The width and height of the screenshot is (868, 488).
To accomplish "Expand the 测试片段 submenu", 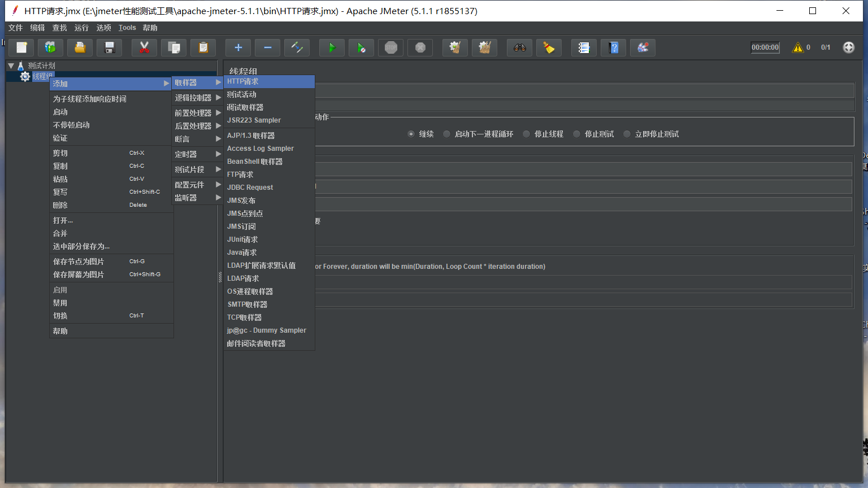I will [197, 169].
